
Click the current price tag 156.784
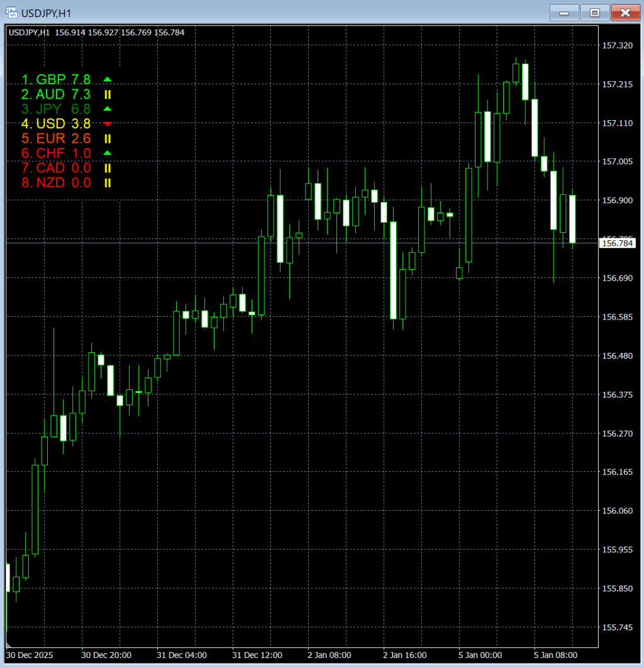point(618,243)
